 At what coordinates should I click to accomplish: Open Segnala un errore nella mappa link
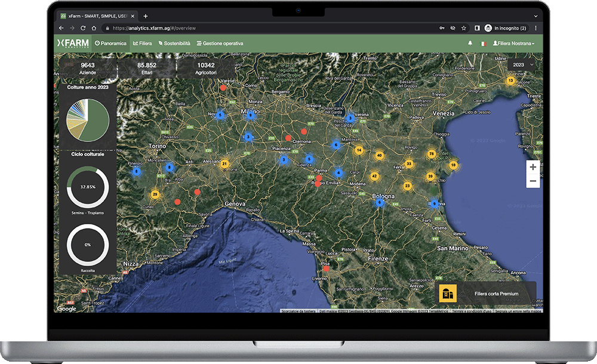pyautogui.click(x=518, y=311)
